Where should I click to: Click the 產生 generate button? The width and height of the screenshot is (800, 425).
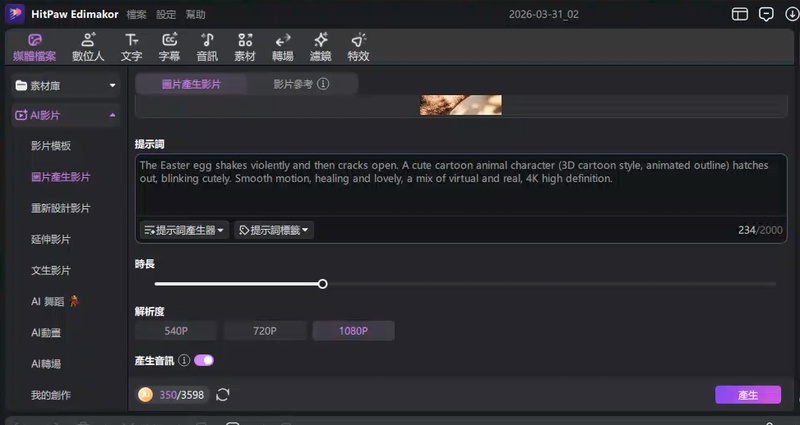[748, 395]
